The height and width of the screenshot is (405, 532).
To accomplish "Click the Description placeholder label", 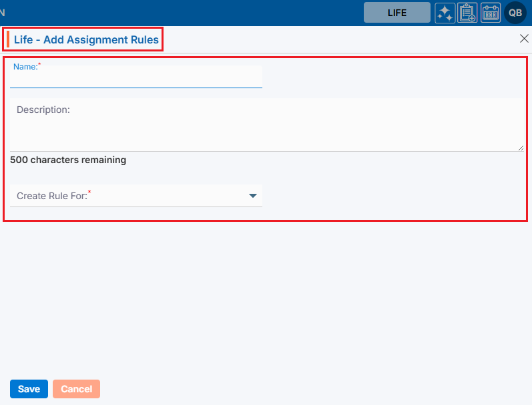I will tap(43, 110).
